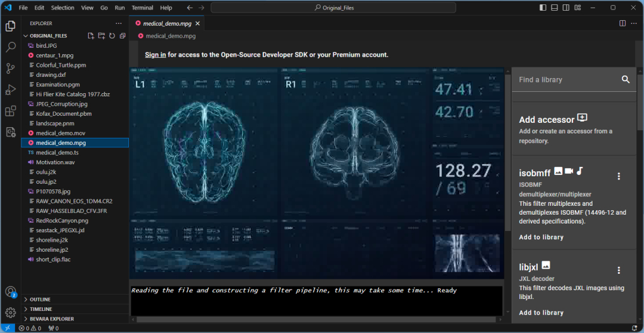Click Add to library under isobmff

click(x=541, y=237)
